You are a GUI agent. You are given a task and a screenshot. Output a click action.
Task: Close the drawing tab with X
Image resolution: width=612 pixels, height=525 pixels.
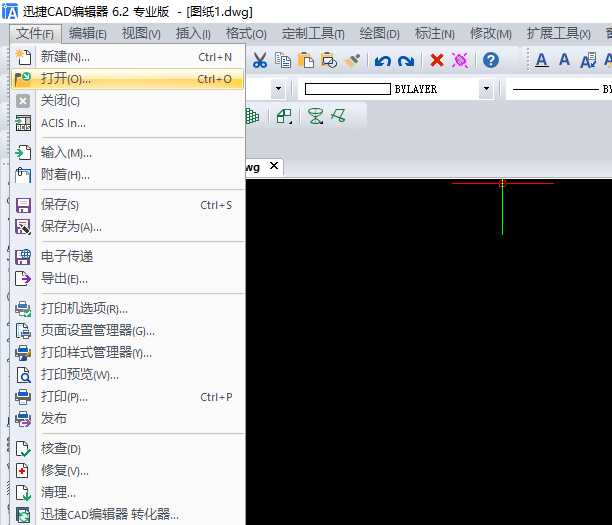coord(274,166)
